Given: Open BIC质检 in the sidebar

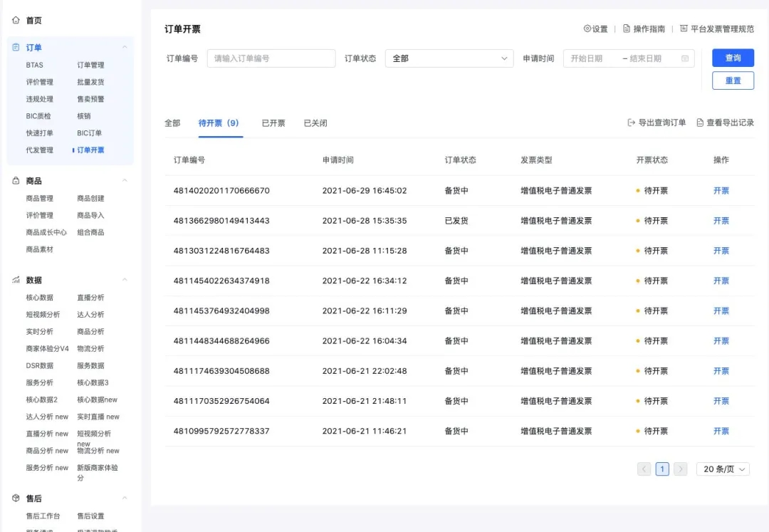Looking at the screenshot, I should pyautogui.click(x=38, y=116).
